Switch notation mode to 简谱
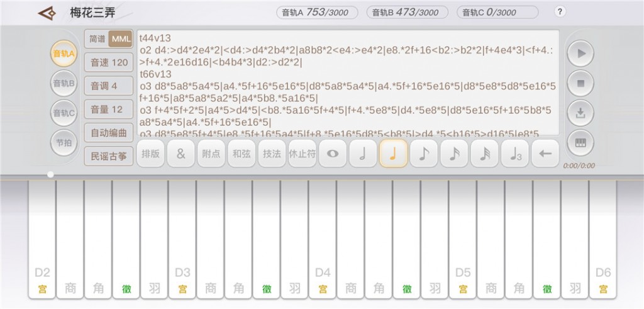 click(x=97, y=39)
